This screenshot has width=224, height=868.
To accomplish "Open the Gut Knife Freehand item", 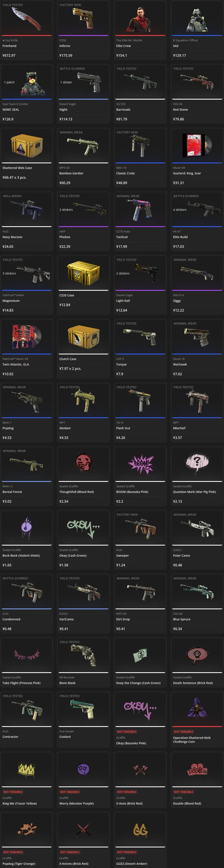I will pos(27,30).
